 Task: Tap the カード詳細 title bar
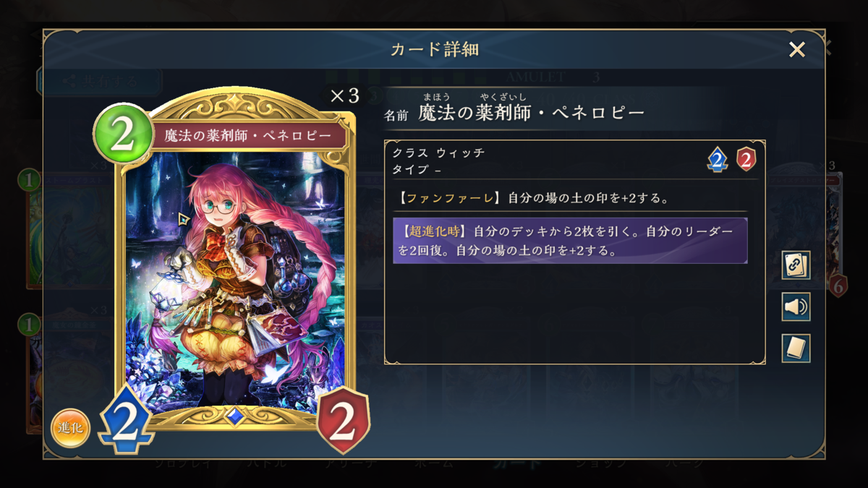pos(434,49)
